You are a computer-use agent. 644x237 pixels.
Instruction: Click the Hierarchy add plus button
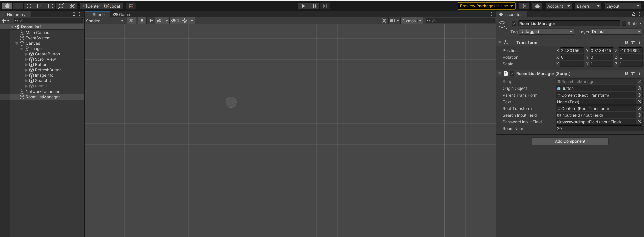(4, 21)
